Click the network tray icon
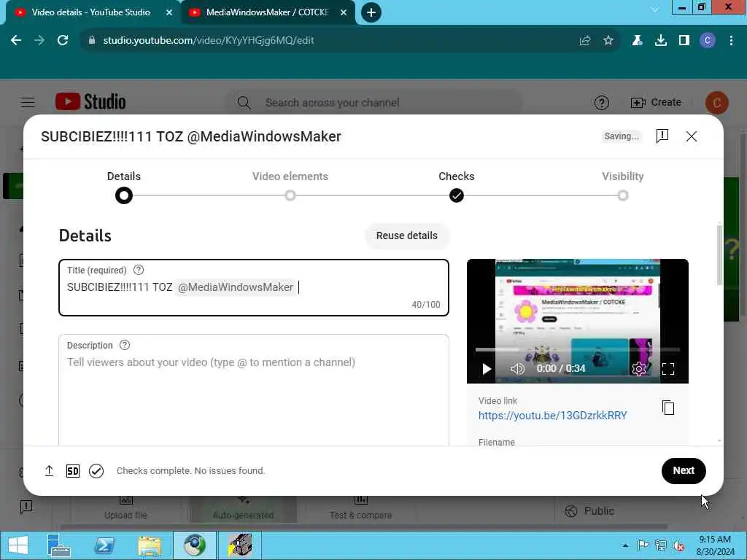 pos(661,545)
